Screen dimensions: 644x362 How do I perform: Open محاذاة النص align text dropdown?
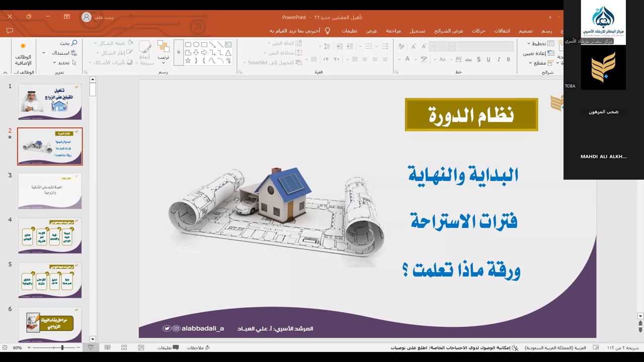click(284, 52)
